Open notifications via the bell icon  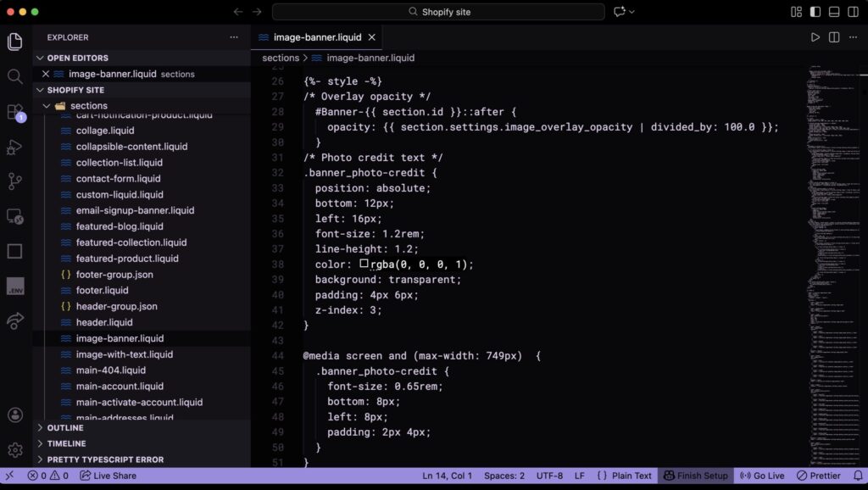[858, 476]
